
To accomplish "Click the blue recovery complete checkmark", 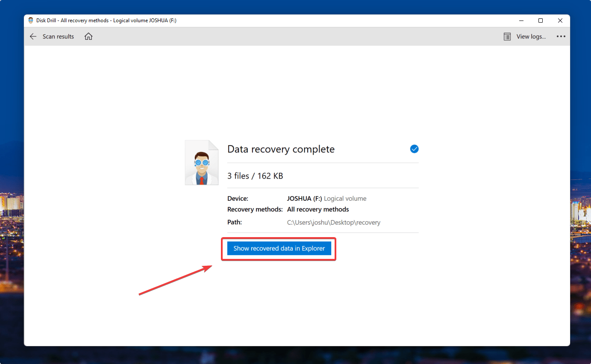I will click(414, 149).
